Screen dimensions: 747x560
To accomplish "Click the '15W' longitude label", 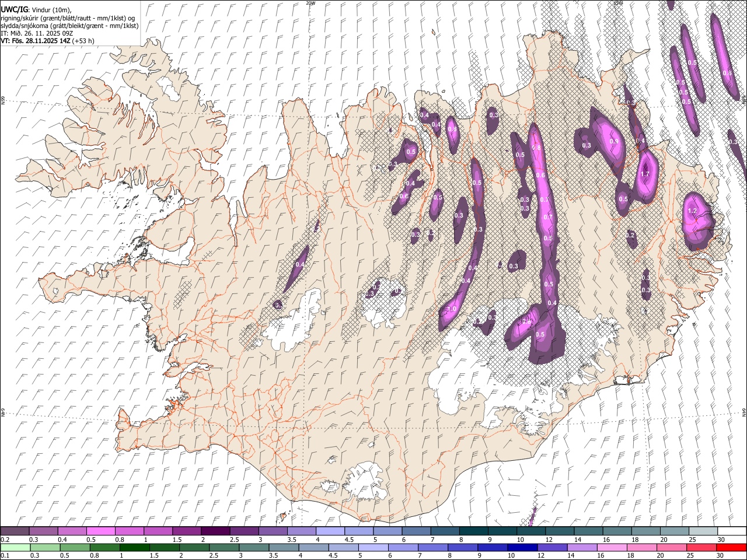I will tap(618, 3).
